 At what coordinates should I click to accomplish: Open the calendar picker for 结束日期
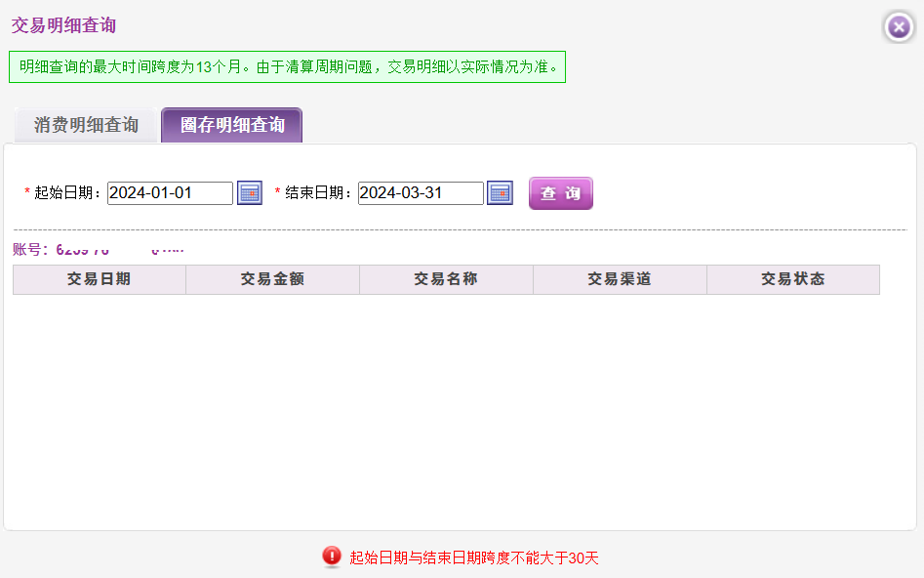[500, 193]
